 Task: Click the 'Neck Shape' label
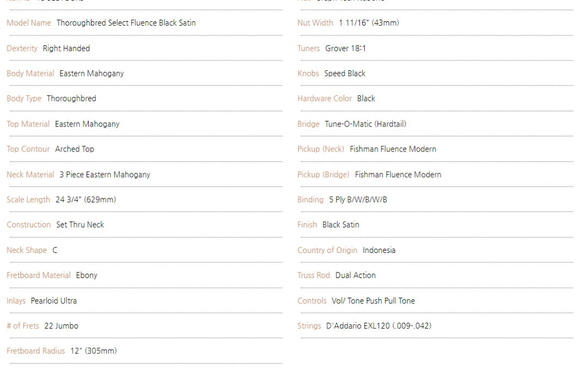[27, 250]
